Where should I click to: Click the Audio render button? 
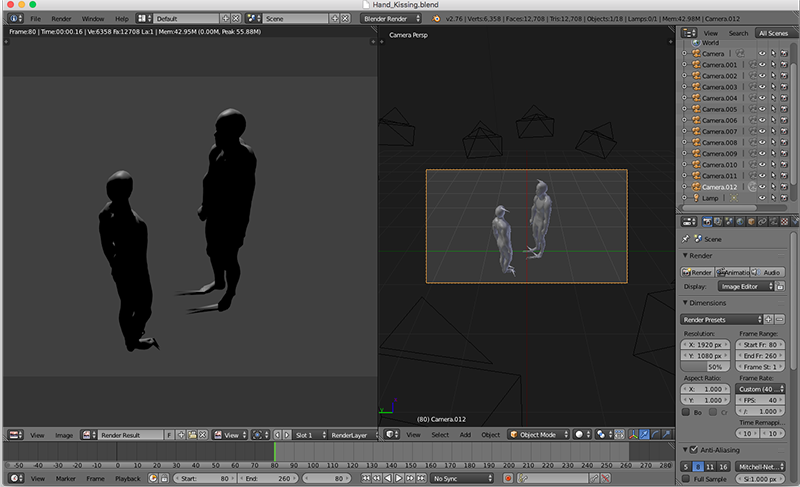[x=767, y=272]
